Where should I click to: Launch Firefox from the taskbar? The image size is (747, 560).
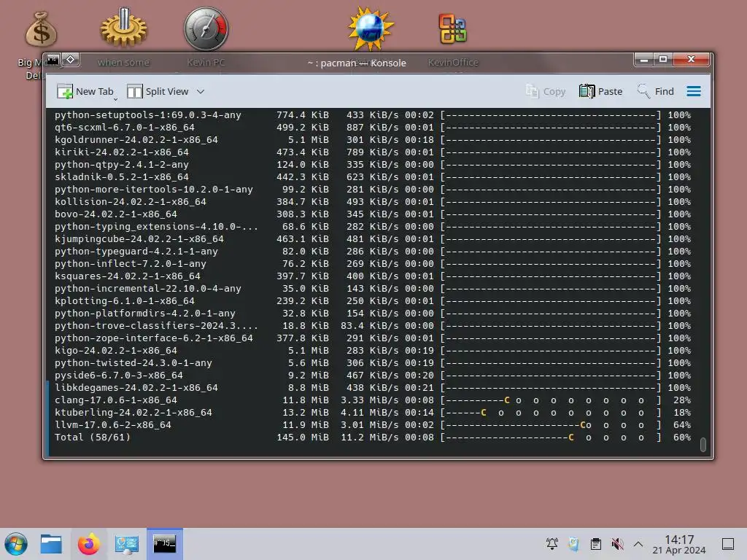click(x=88, y=544)
